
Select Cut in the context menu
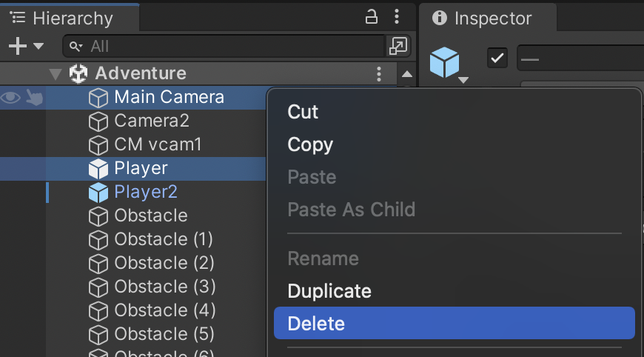tap(303, 112)
